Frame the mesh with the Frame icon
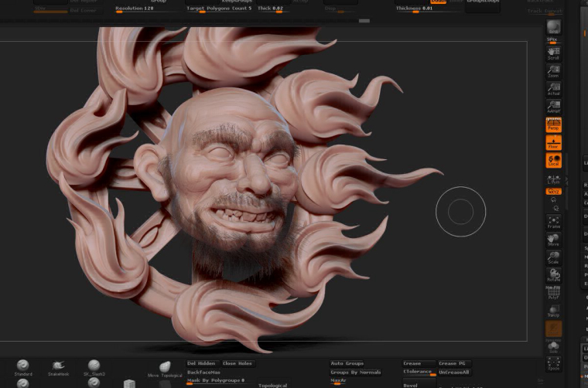The image size is (588, 388). [553, 222]
